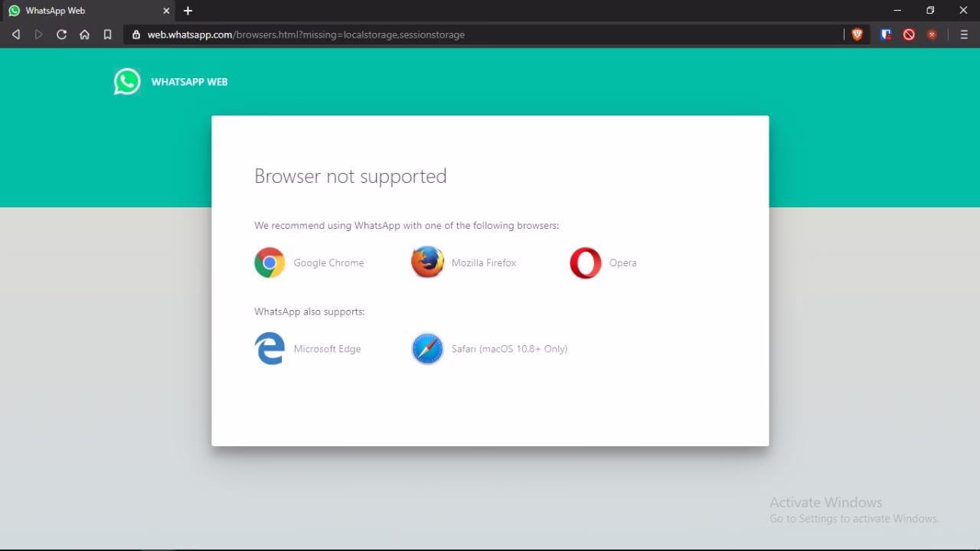Select the WhatsApp Web tab
980x551 pixels.
[77, 11]
